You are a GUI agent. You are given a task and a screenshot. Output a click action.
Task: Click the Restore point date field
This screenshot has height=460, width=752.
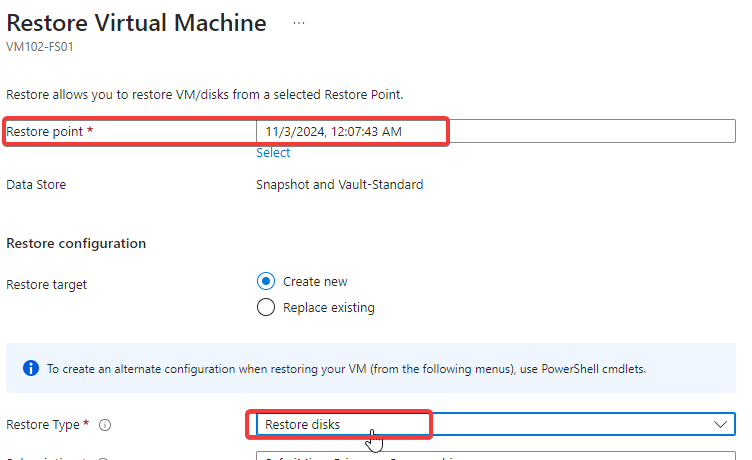495,131
